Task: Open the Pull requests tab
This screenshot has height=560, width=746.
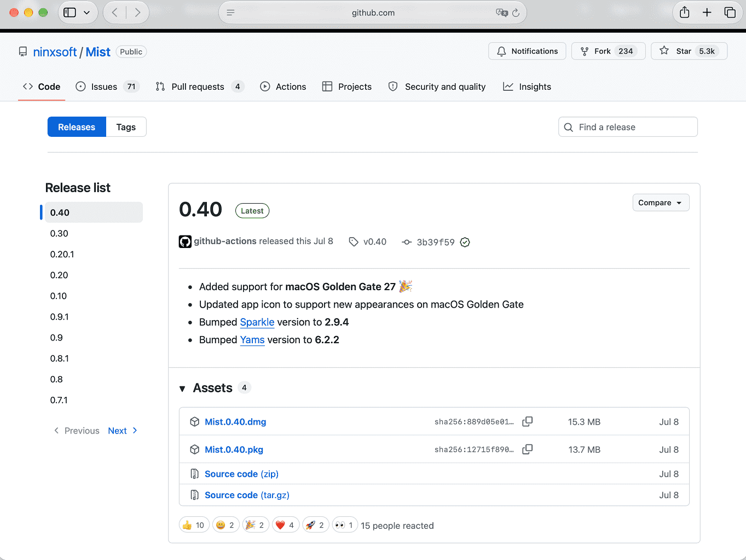Action: (x=199, y=86)
